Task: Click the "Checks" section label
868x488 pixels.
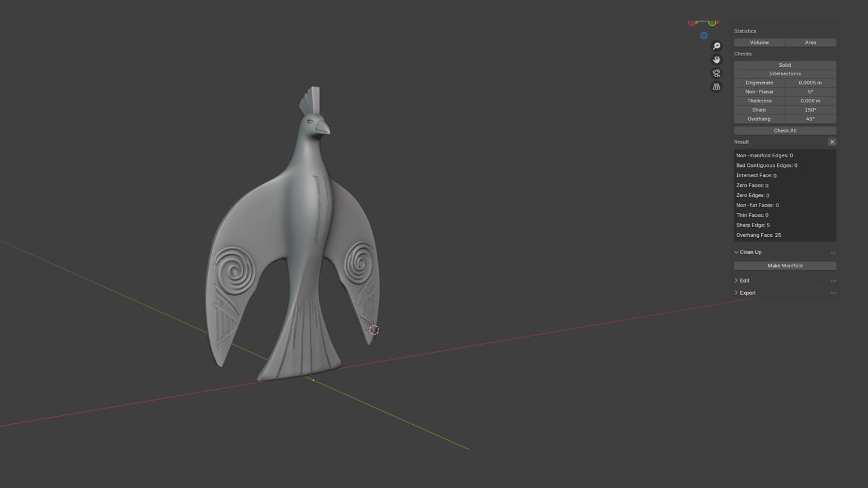Action: pyautogui.click(x=743, y=54)
